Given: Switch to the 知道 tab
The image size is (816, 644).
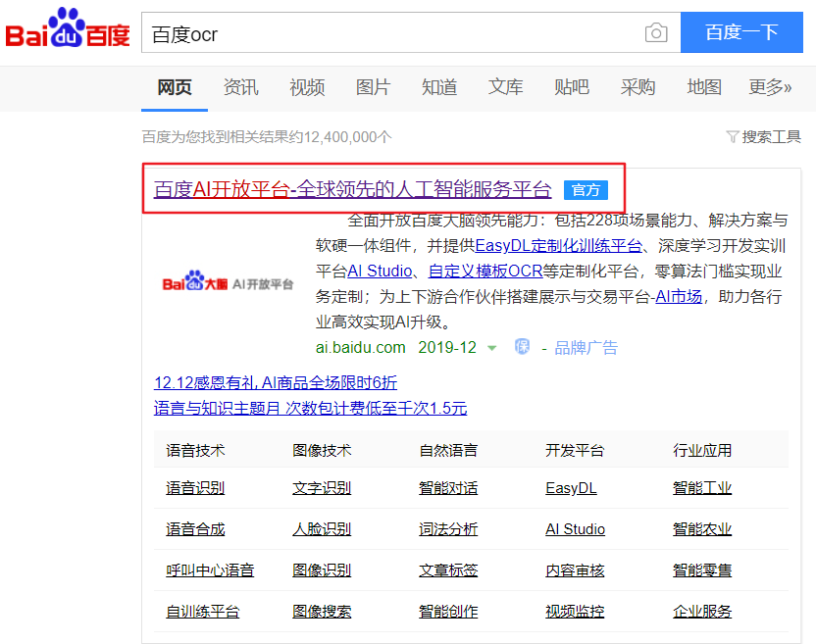Looking at the screenshot, I should pyautogui.click(x=439, y=87).
